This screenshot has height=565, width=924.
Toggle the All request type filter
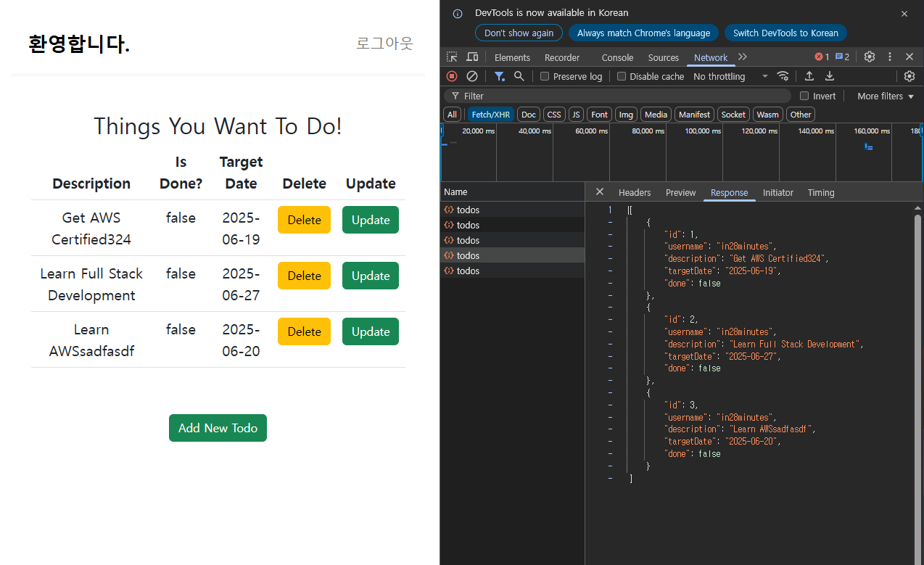(453, 115)
